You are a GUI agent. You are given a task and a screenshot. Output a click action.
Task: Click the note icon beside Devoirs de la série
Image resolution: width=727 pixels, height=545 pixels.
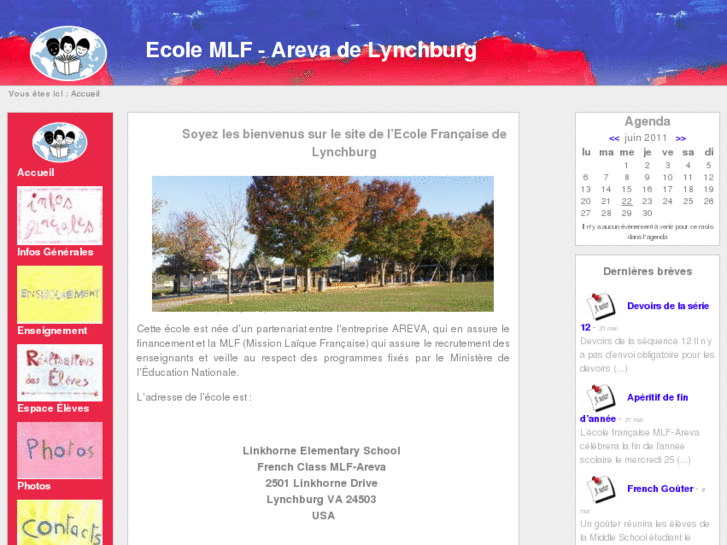[600, 307]
